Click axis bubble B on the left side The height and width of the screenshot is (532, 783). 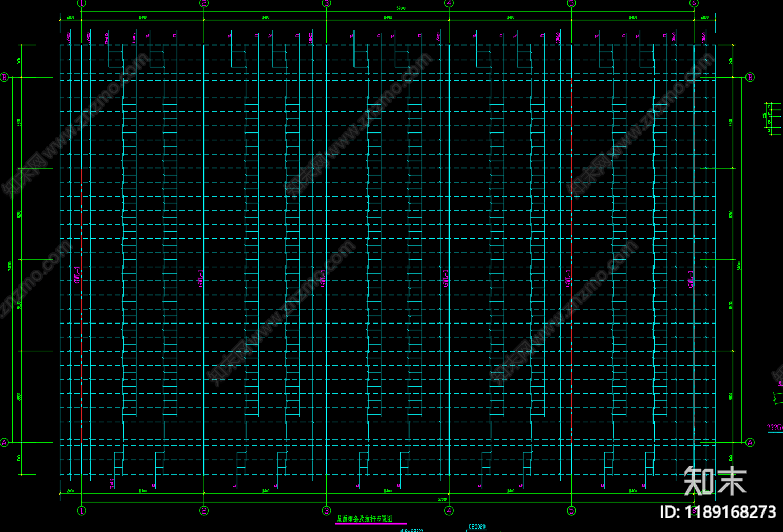pos(5,78)
